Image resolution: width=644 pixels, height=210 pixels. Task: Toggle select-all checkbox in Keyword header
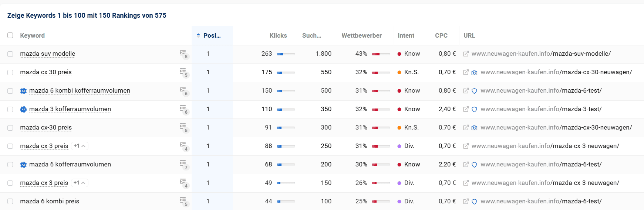[x=10, y=35]
